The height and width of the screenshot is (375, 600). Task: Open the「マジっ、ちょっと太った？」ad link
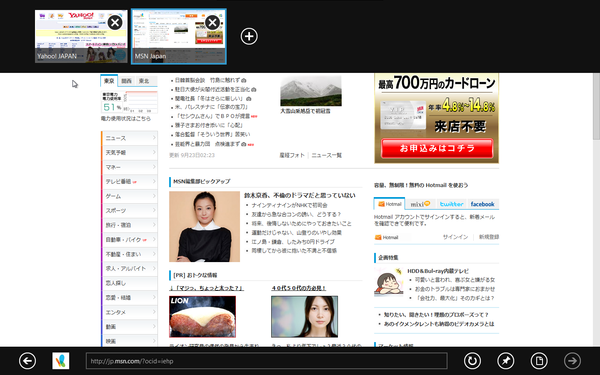pyautogui.click(x=206, y=288)
